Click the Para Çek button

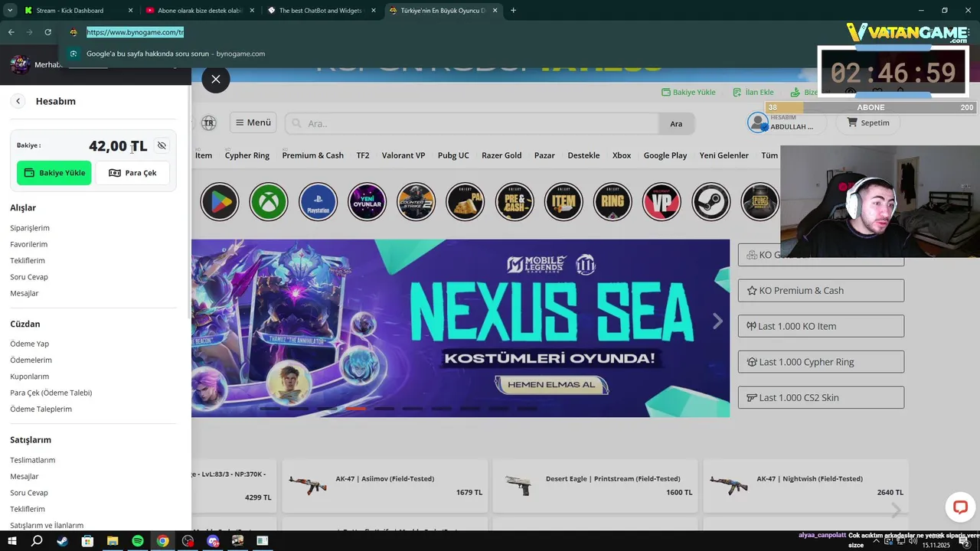tap(132, 173)
